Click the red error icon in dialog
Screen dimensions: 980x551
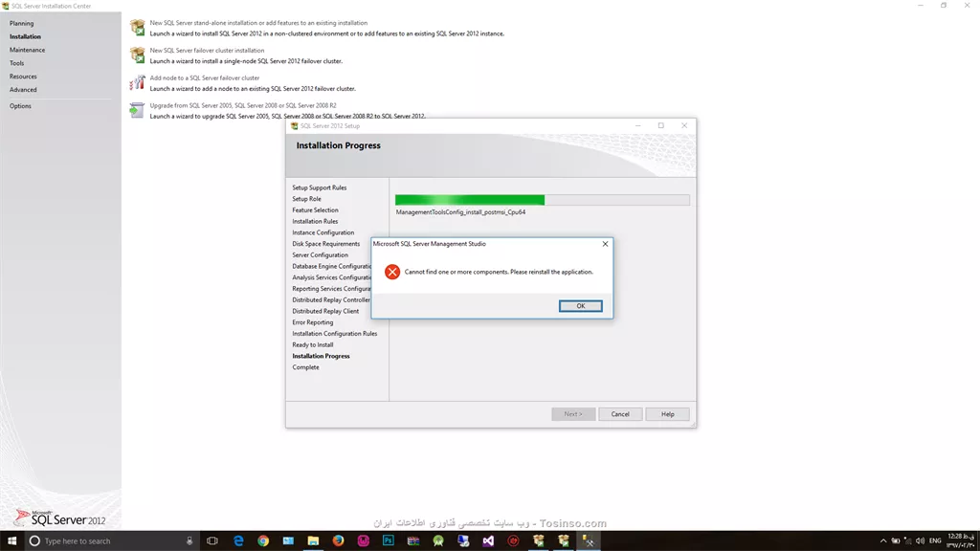[x=391, y=272]
